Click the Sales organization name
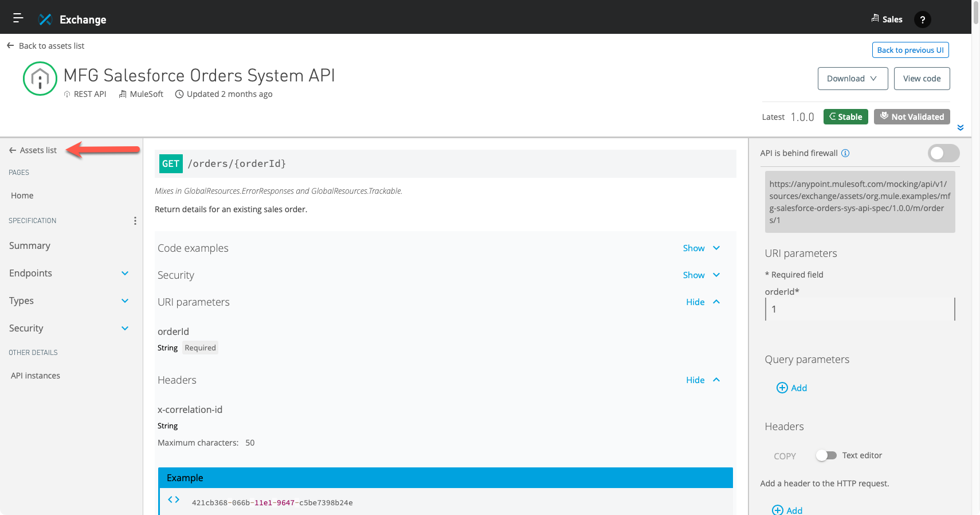The image size is (980, 515). (x=892, y=19)
